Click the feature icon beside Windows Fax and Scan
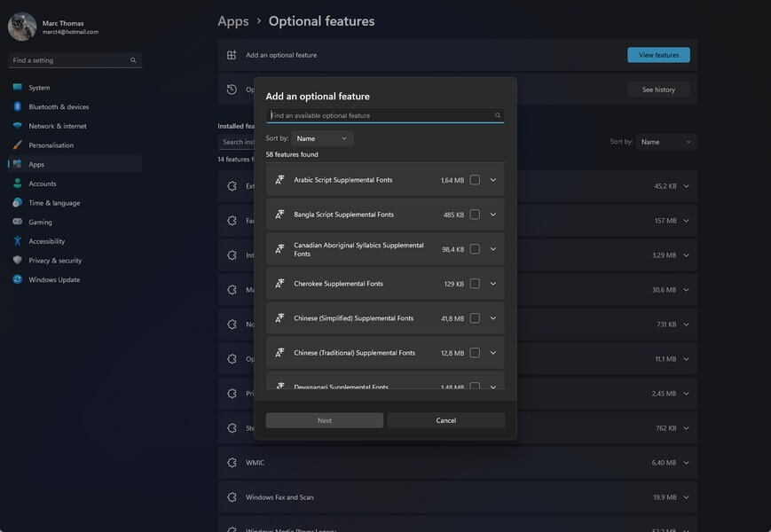The width and height of the screenshot is (771, 532). point(232,497)
